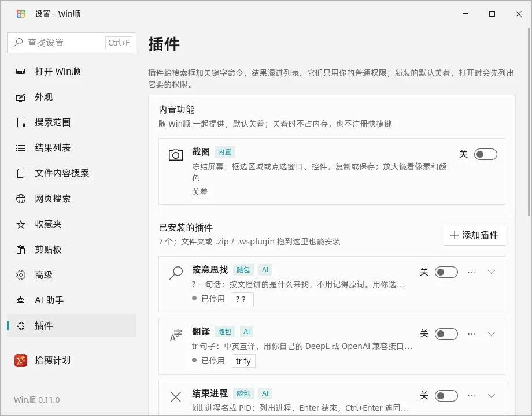Open the 收藏夹 settings page
This screenshot has width=532, height=416.
point(72,224)
